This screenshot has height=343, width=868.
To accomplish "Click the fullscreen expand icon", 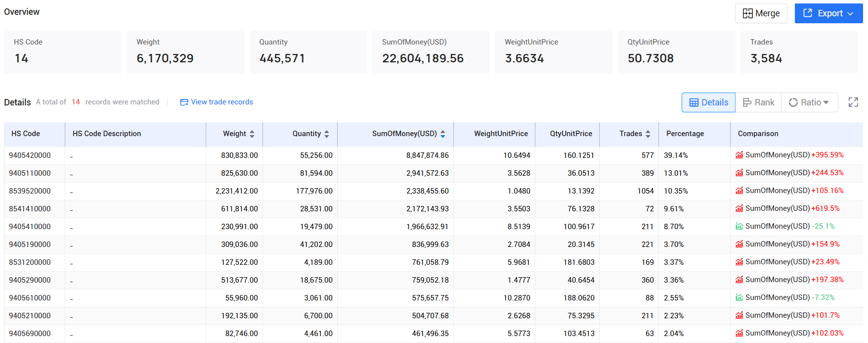I will pos(853,102).
